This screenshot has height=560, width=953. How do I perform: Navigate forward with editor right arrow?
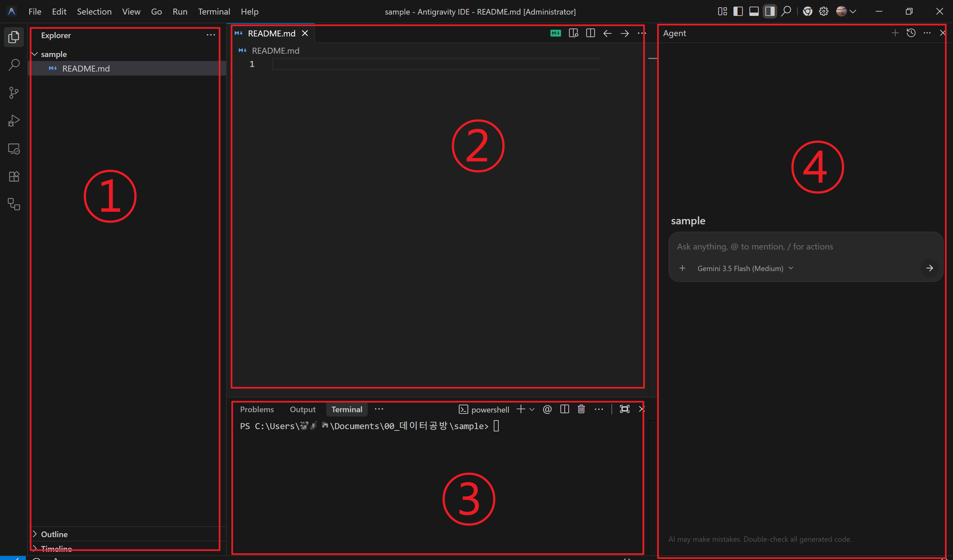[x=625, y=33]
